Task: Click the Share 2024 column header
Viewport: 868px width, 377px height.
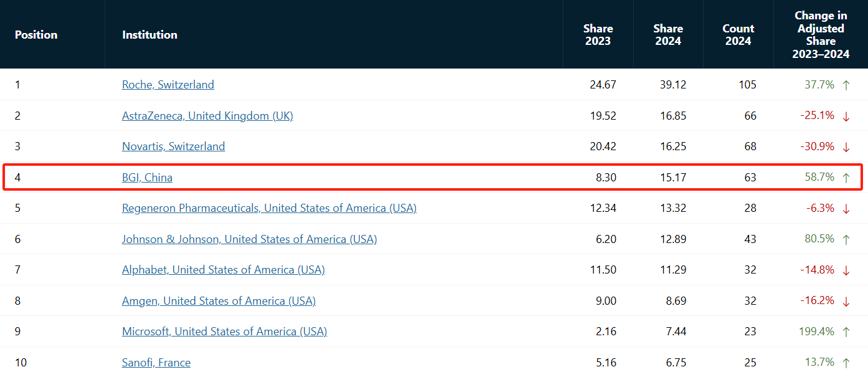Action: coord(668,35)
